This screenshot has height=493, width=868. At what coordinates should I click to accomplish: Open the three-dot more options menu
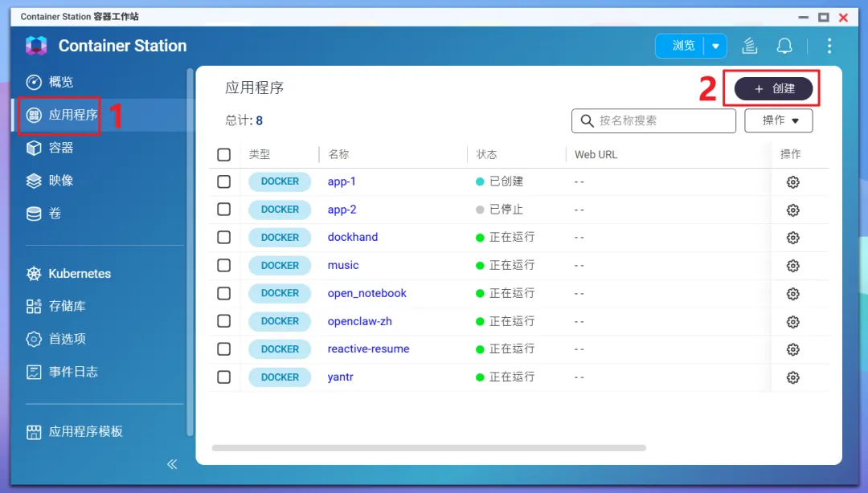coord(829,46)
